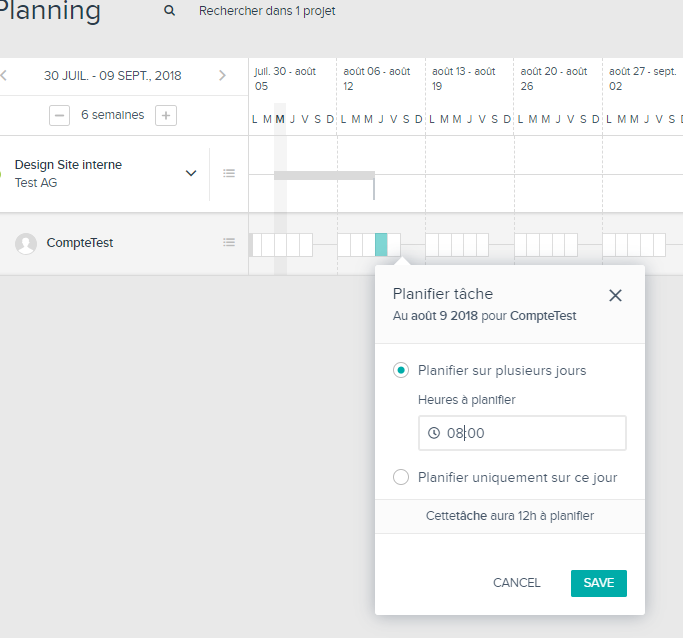Open list menu icon for Design Site interne
683x638 pixels.
pyautogui.click(x=229, y=173)
